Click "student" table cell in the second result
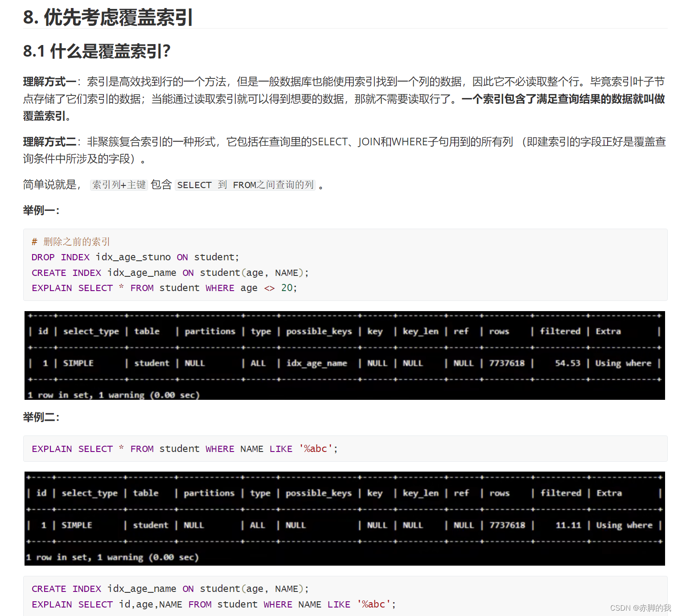Image resolution: width=678 pixels, height=616 pixels. tap(151, 525)
